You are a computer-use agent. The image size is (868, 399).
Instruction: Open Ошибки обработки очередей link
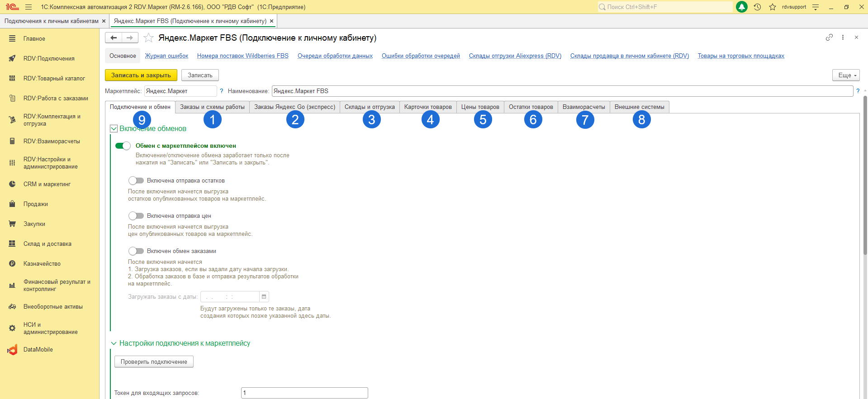421,56
